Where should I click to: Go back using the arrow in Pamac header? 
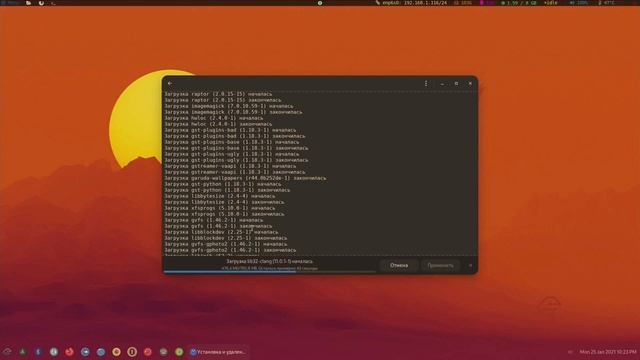(170, 83)
